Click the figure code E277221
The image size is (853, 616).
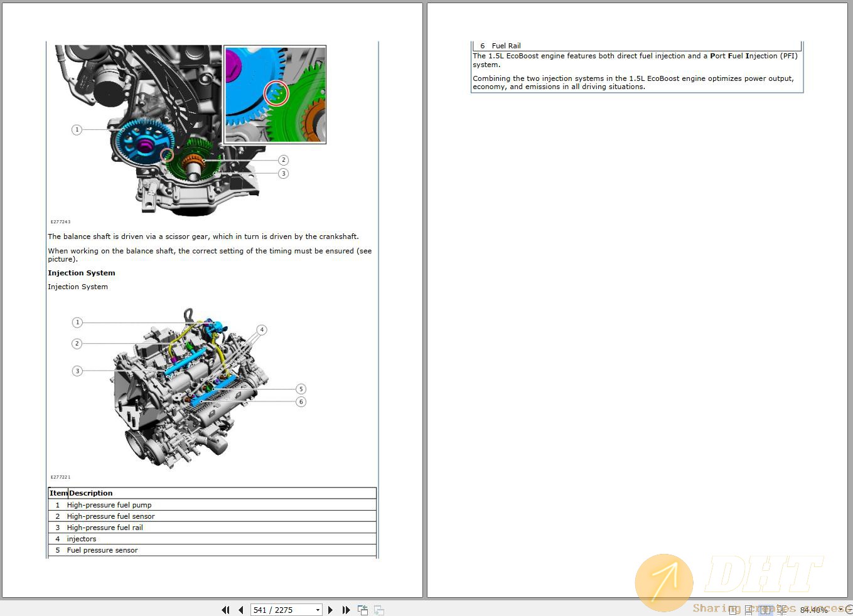pyautogui.click(x=61, y=477)
